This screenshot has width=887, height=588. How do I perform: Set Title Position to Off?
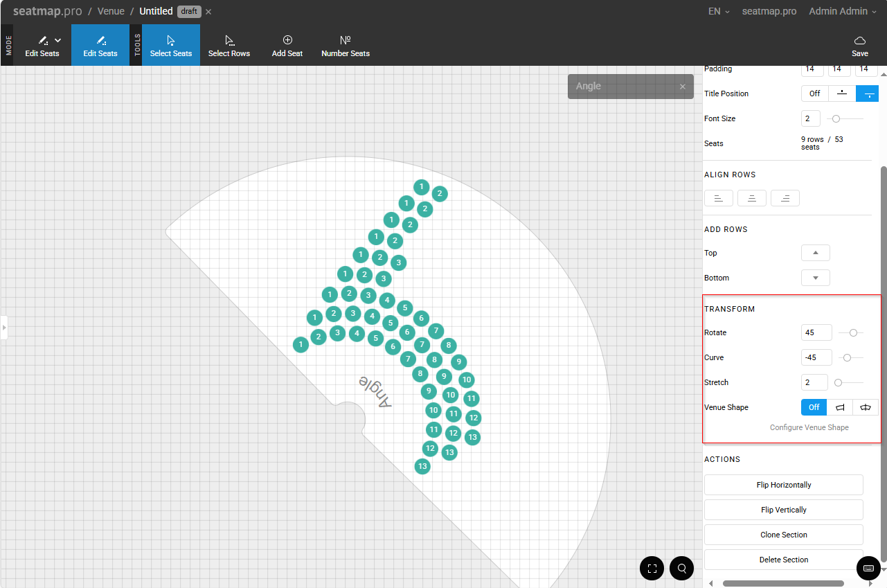[x=814, y=93]
